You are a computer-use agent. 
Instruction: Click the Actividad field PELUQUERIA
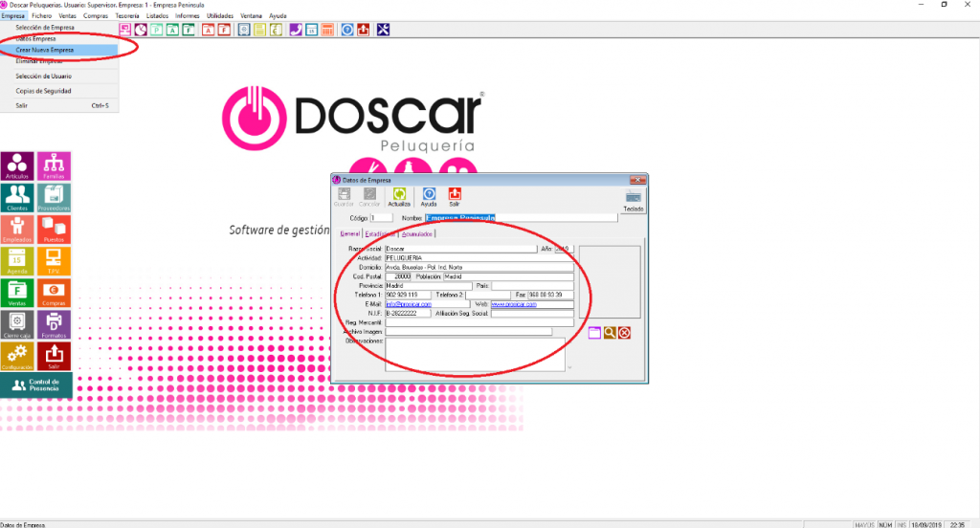(479, 257)
